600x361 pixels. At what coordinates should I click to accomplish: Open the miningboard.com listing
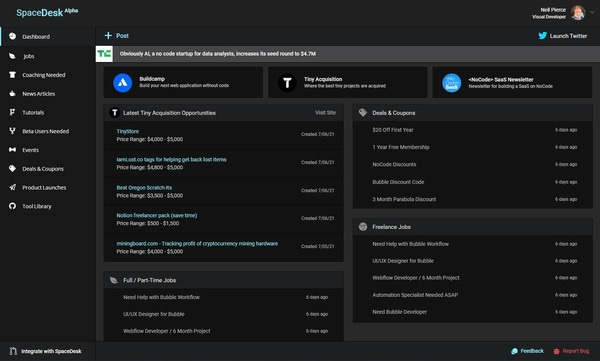tap(197, 244)
